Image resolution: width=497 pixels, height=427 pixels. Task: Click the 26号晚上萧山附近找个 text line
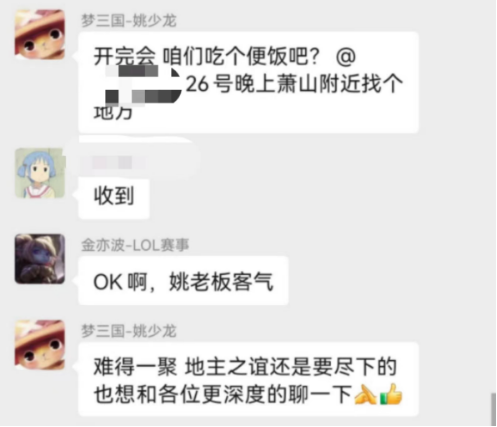(x=294, y=84)
